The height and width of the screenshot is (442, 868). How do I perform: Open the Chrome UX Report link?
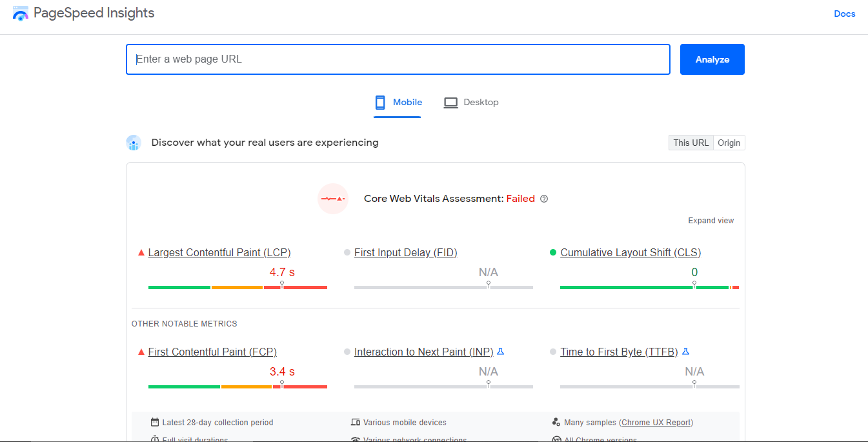[x=656, y=423]
